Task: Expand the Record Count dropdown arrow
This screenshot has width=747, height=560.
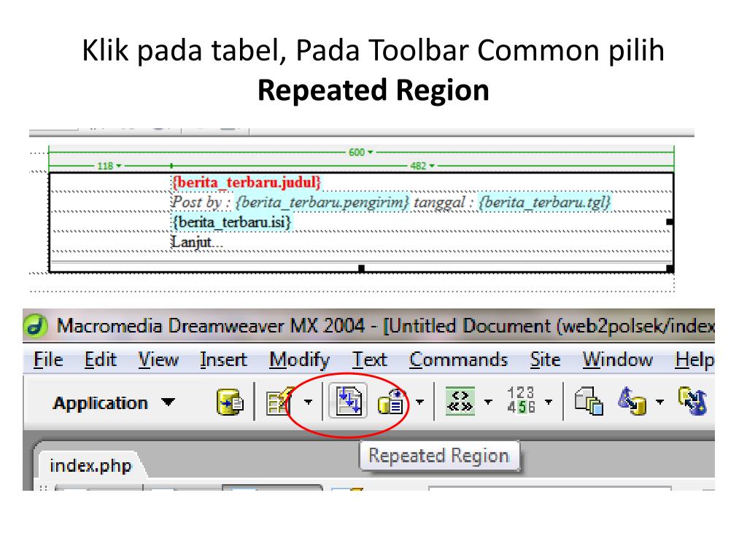Action: (549, 402)
